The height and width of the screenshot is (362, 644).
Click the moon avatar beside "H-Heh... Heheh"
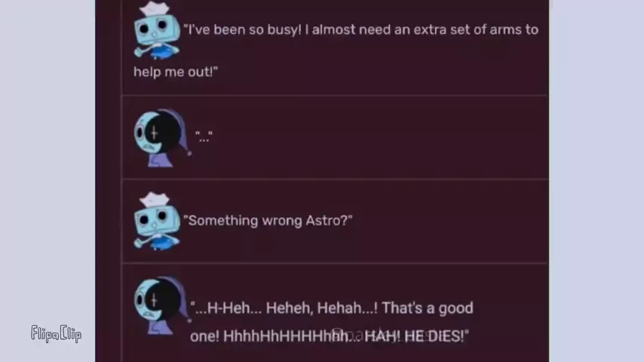162,305
